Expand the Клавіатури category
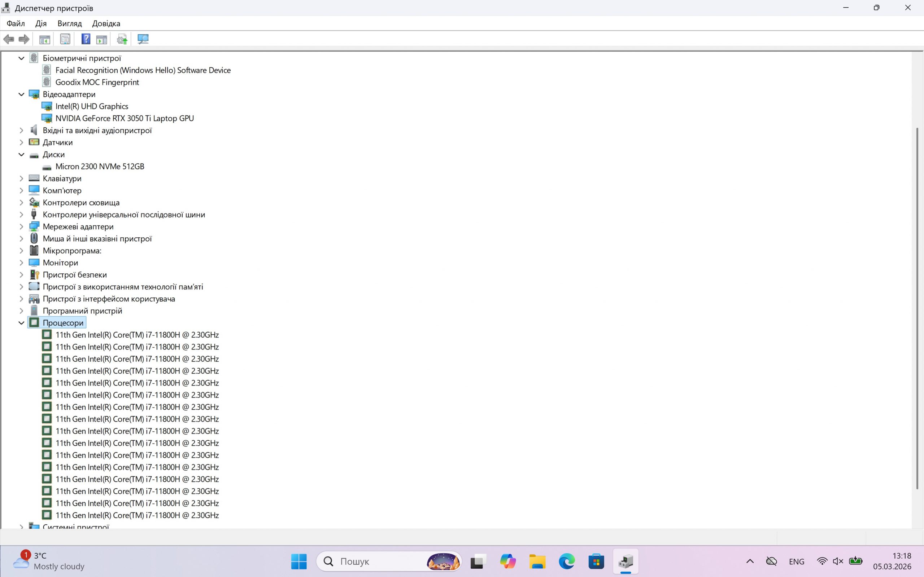The height and width of the screenshot is (577, 924). pyautogui.click(x=21, y=179)
